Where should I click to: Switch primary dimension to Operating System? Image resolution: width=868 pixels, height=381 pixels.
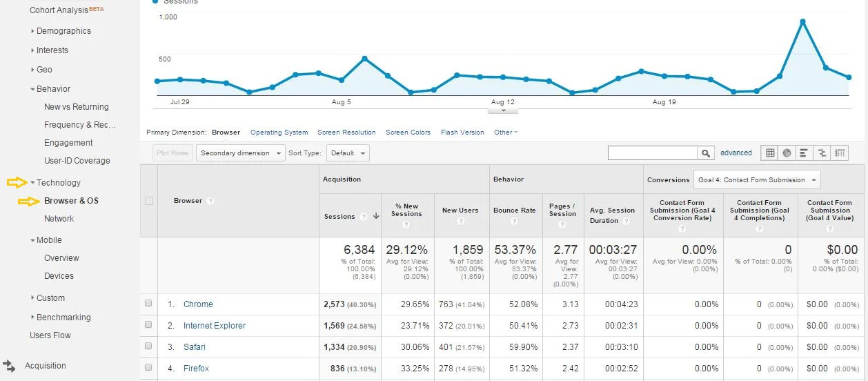click(279, 133)
